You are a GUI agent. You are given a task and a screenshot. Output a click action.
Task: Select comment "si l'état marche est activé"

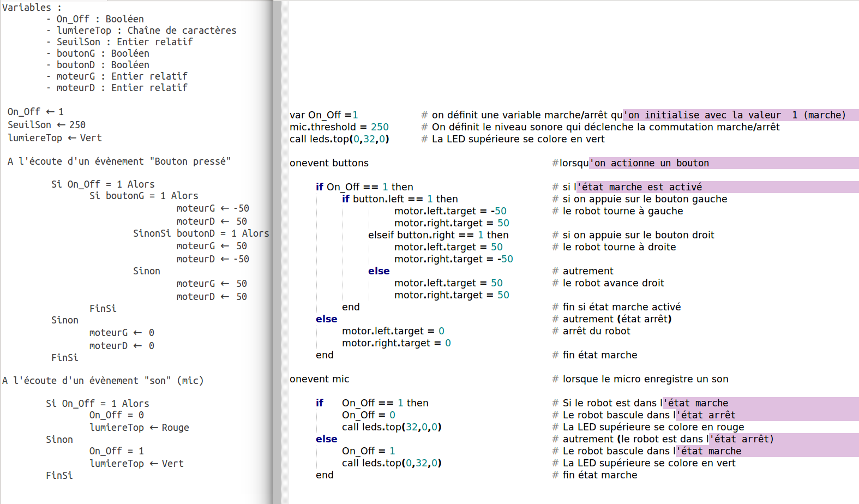click(x=627, y=187)
